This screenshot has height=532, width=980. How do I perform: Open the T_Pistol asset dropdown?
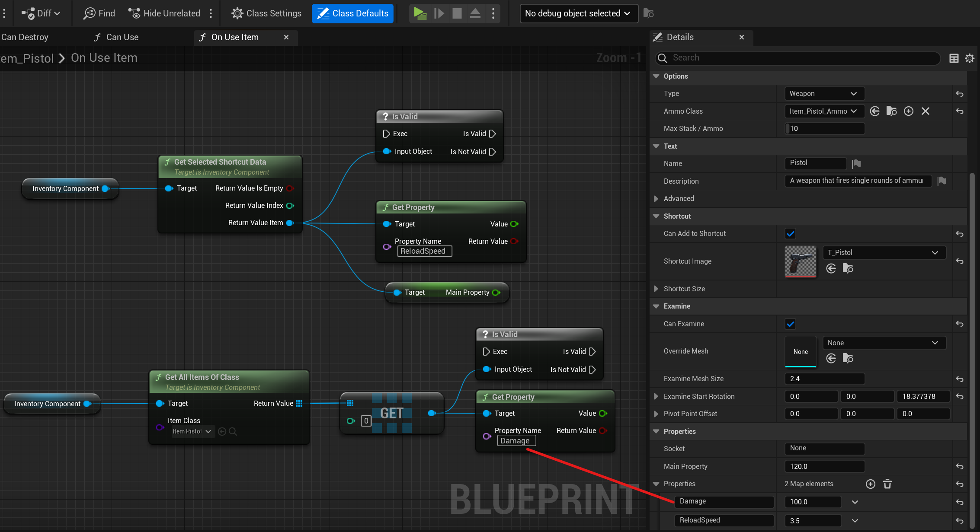[884, 252]
